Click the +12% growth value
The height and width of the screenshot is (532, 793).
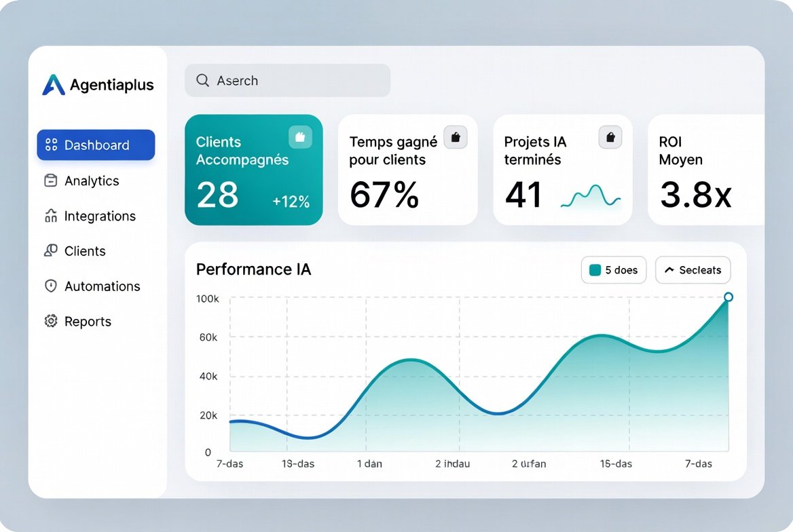(291, 202)
